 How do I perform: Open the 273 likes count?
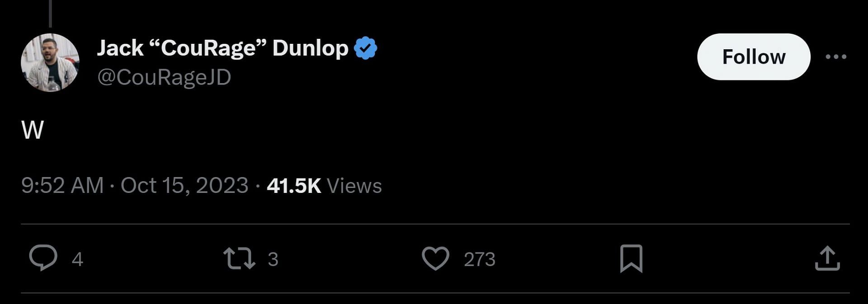(x=480, y=259)
